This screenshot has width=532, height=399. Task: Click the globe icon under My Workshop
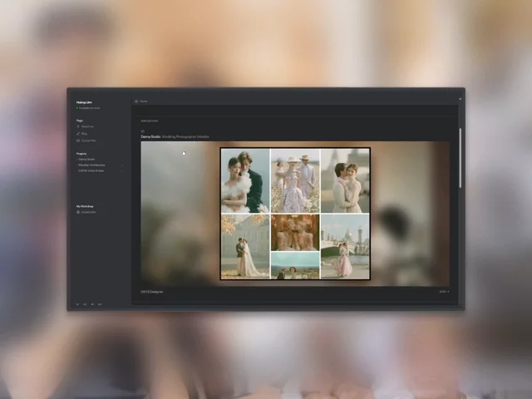click(x=78, y=212)
